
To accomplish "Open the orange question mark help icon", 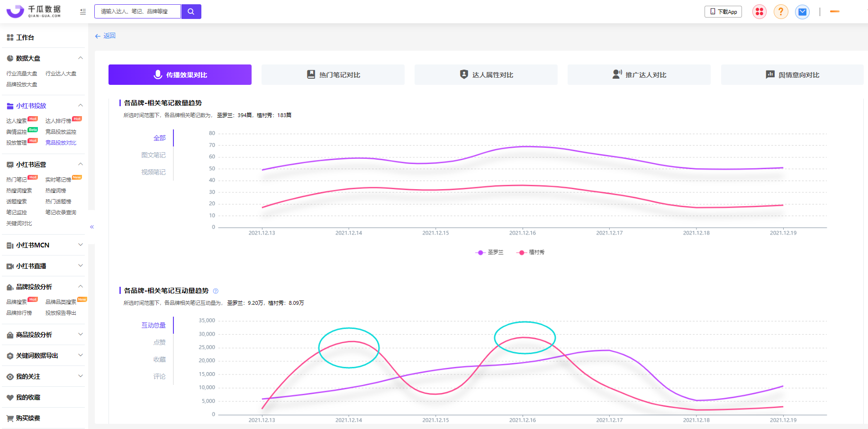I will pyautogui.click(x=781, y=12).
